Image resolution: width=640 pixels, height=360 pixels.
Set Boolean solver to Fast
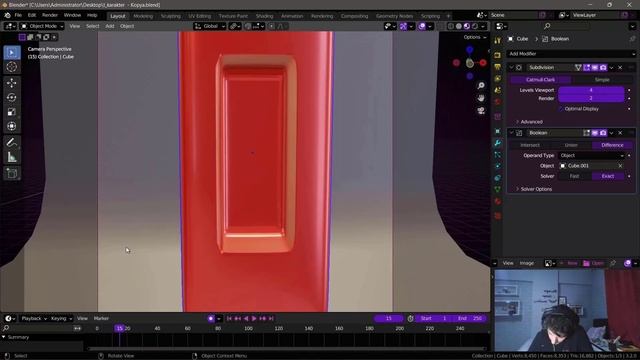pyautogui.click(x=574, y=176)
